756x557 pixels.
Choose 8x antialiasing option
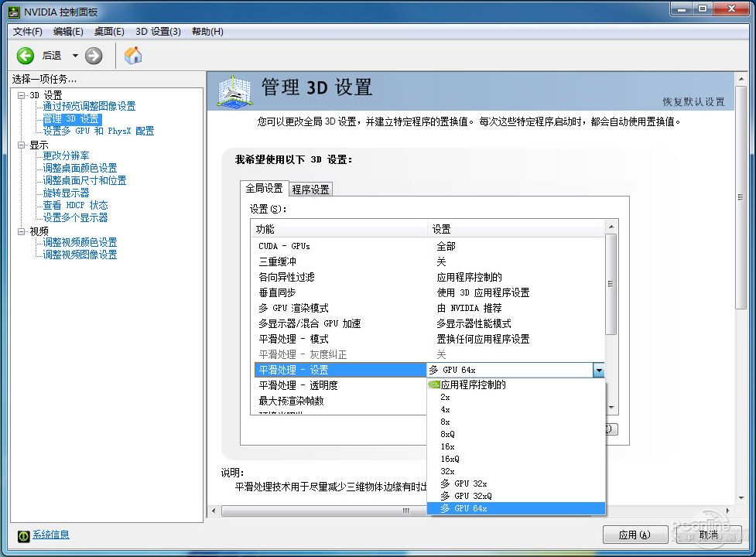pos(516,422)
